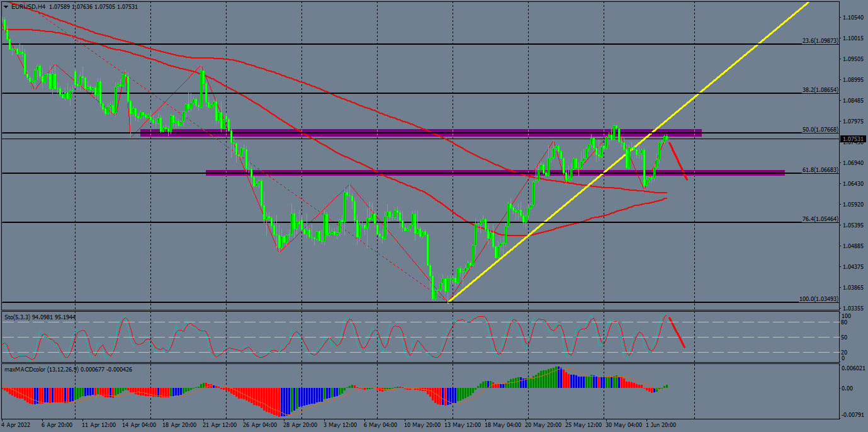Image resolution: width=868 pixels, height=432 pixels.
Task: Click the 4 Apr 2022 time axis label
Action: [16, 425]
